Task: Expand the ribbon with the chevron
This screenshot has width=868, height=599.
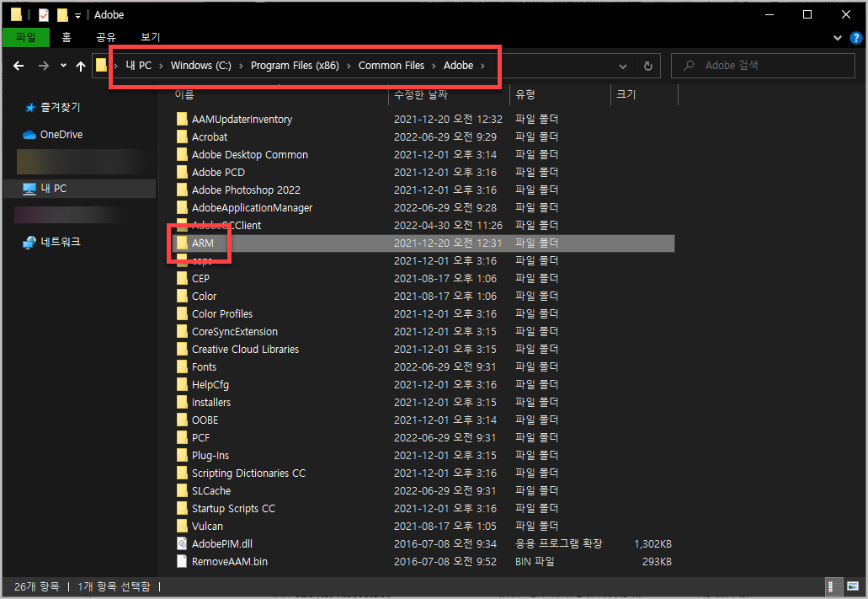Action: pos(838,38)
